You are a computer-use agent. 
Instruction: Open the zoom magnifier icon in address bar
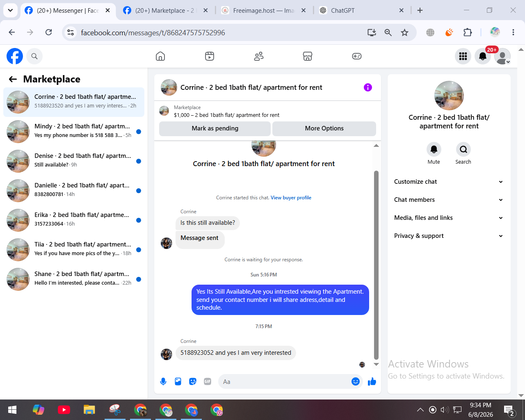388,32
